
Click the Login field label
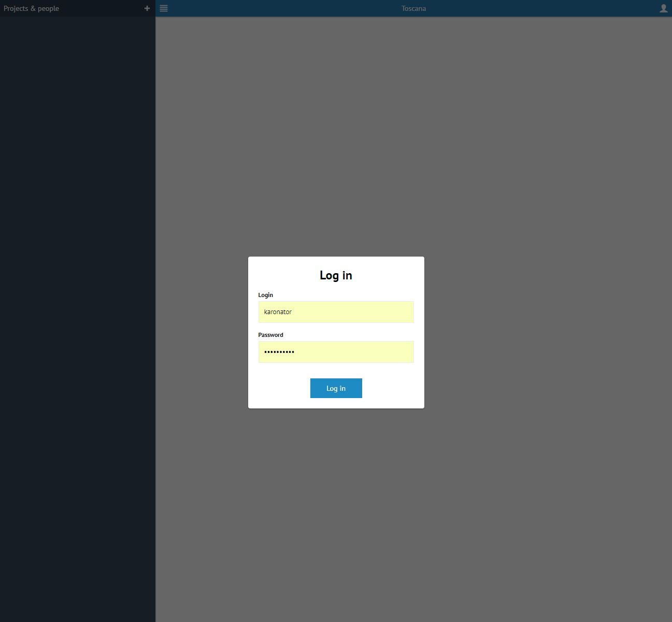(x=265, y=295)
